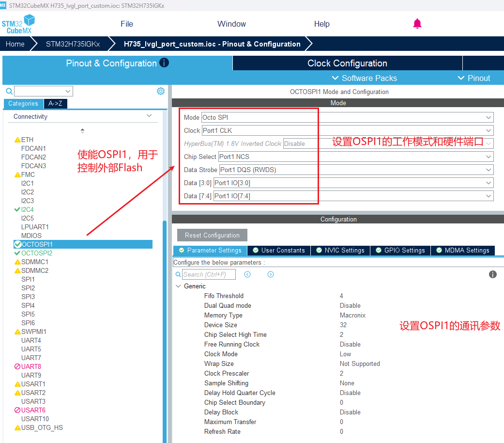Image resolution: width=504 pixels, height=443 pixels.
Task: Open the Chip Select dropdown showing Port1 NCS
Action: coord(356,157)
